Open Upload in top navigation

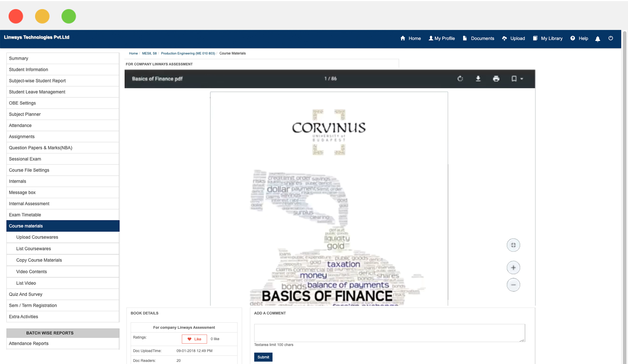pyautogui.click(x=513, y=38)
